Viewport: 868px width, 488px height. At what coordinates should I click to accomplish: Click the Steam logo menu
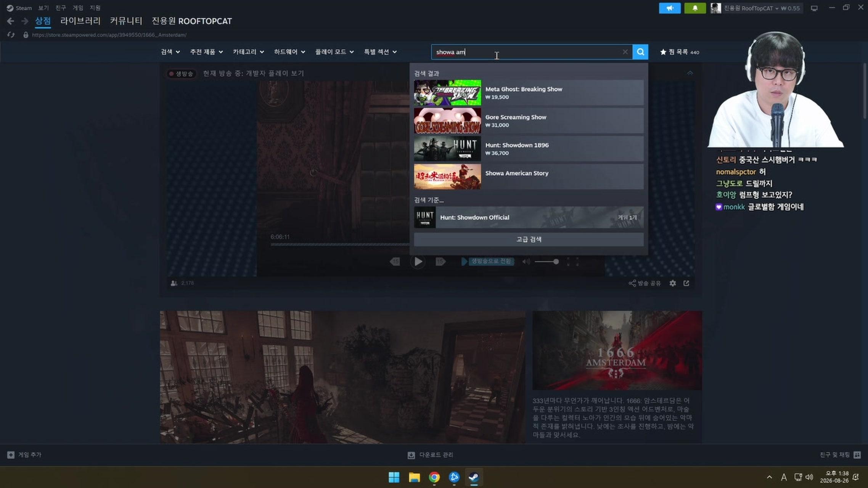click(19, 8)
